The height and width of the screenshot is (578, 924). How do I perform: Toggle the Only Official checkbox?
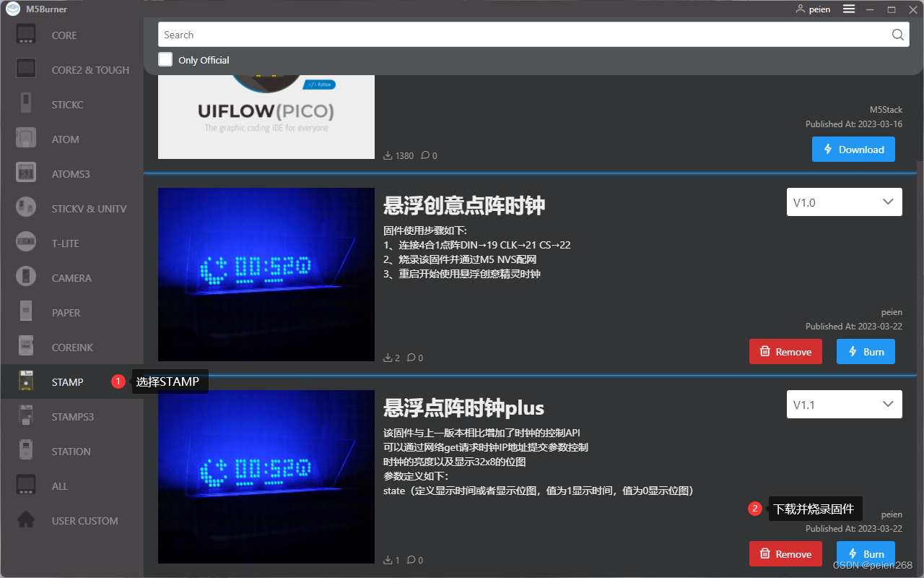click(165, 59)
